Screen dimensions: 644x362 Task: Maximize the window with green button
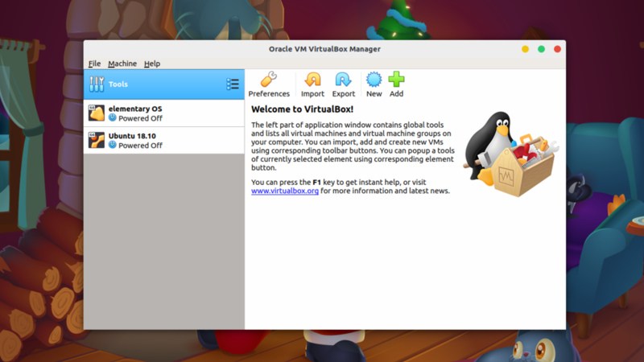[x=541, y=49]
